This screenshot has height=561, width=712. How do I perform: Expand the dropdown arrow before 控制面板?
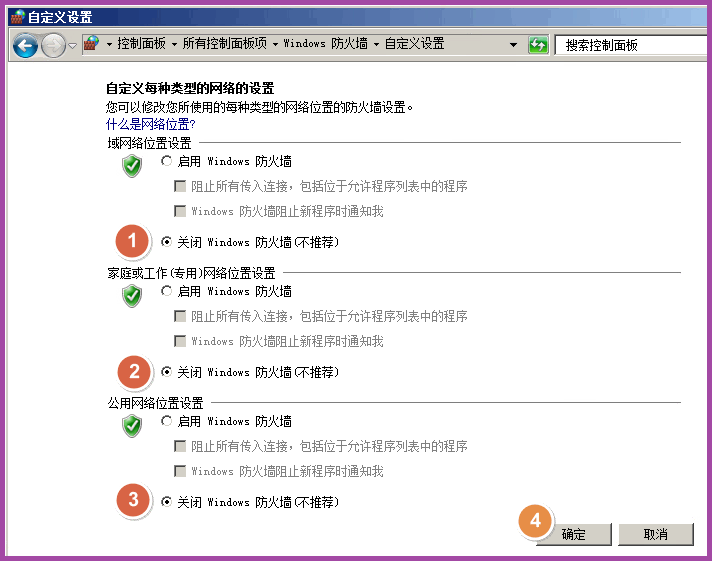coord(109,45)
